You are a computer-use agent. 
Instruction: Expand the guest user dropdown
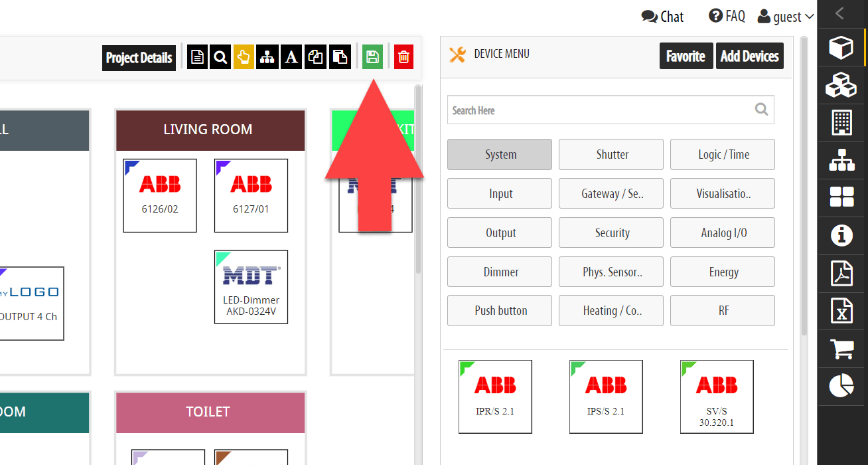(x=786, y=17)
